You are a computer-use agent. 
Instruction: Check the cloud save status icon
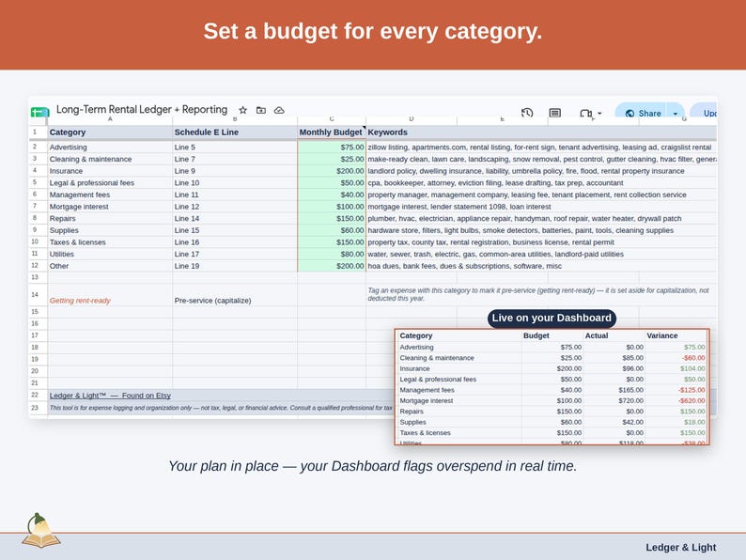(279, 110)
